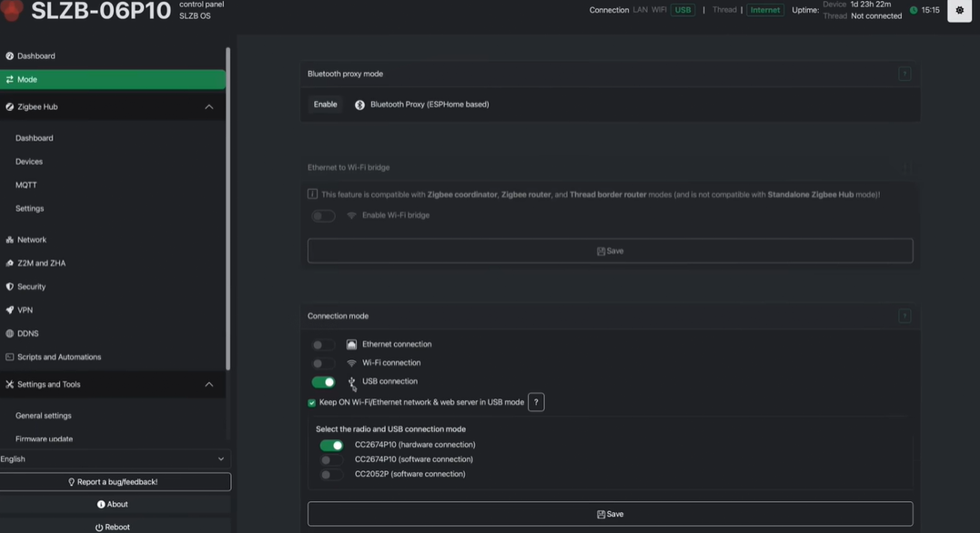This screenshot has width=980, height=533.
Task: Click the Ethernet connection icon
Action: (351, 345)
